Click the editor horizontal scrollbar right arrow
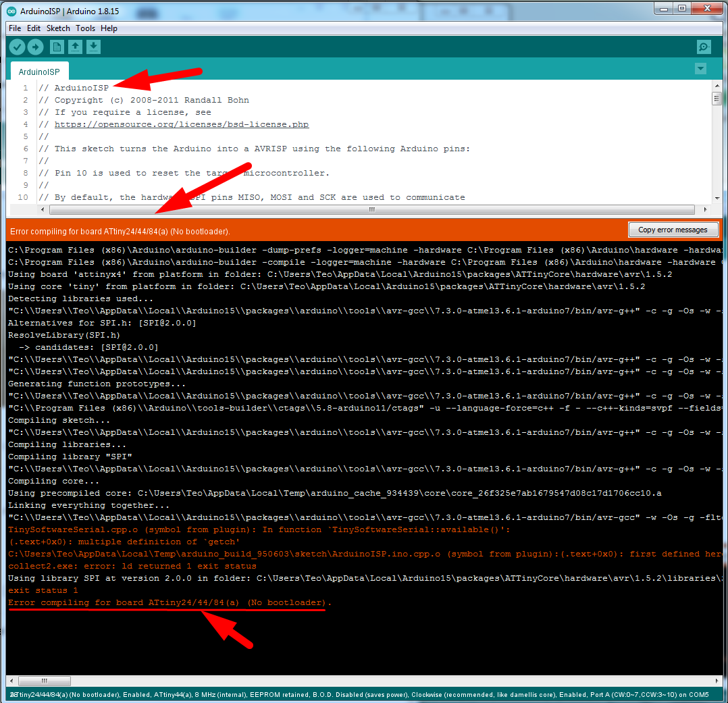 coord(705,209)
